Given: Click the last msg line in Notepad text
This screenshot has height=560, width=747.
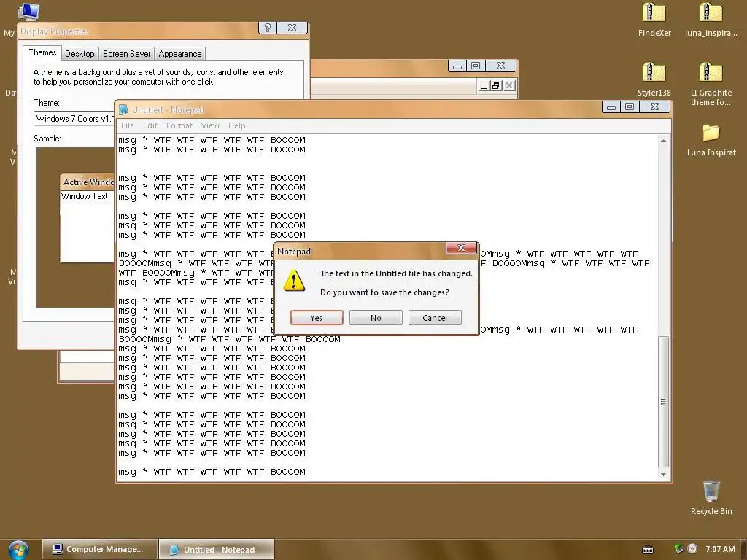Looking at the screenshot, I should pyautogui.click(x=212, y=472).
